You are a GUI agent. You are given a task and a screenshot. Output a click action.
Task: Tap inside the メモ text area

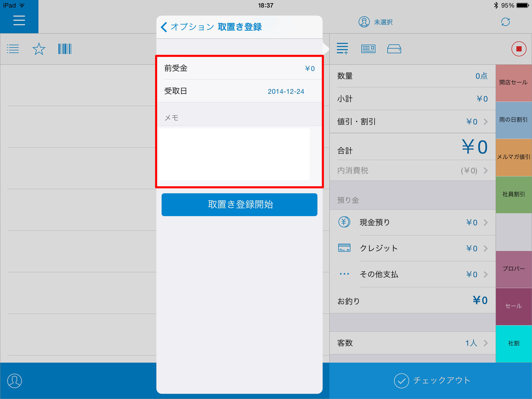235,154
